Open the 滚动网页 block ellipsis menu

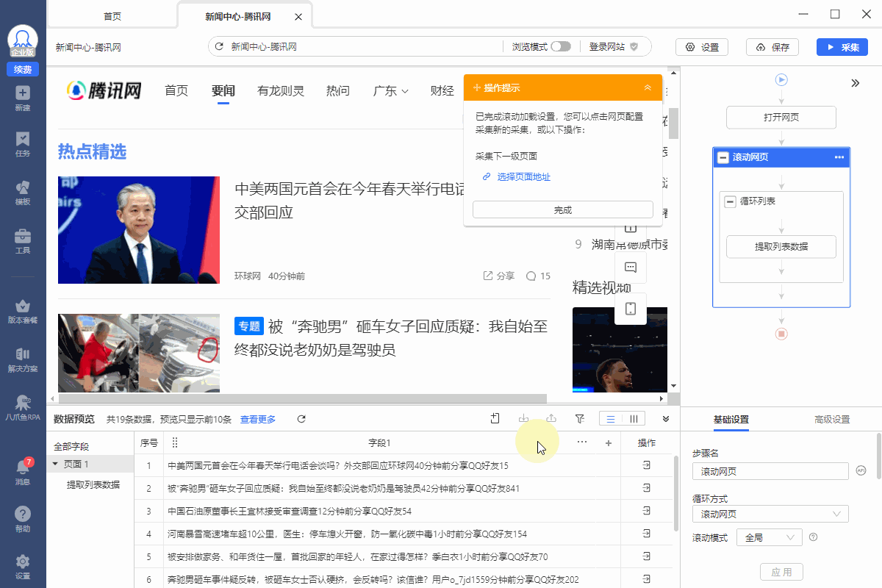click(x=840, y=157)
